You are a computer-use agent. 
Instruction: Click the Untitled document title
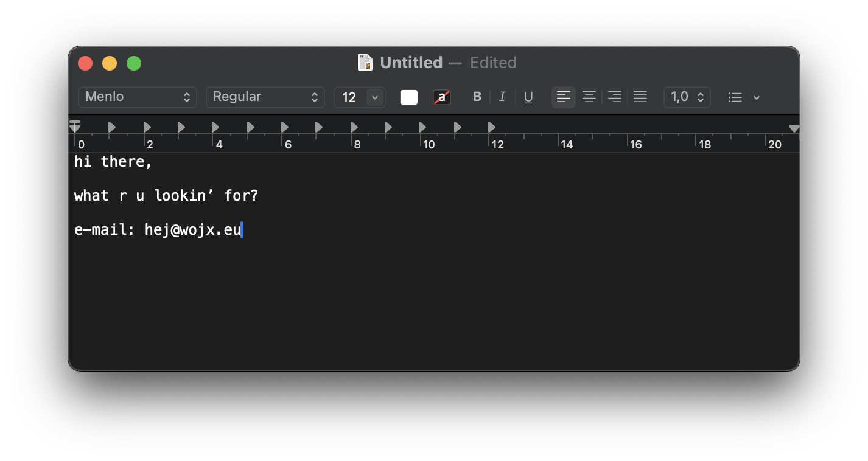[411, 63]
